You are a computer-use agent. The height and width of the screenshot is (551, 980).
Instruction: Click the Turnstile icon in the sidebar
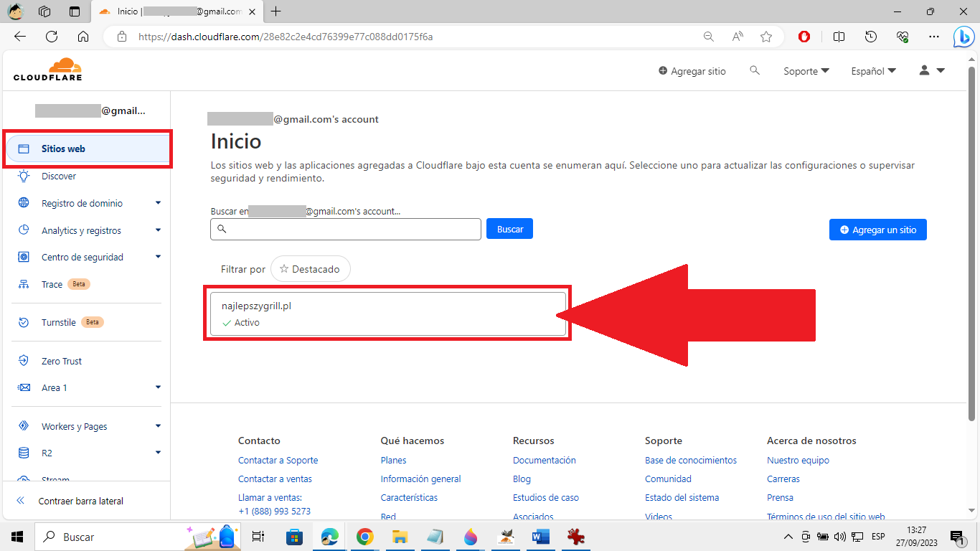(x=24, y=322)
